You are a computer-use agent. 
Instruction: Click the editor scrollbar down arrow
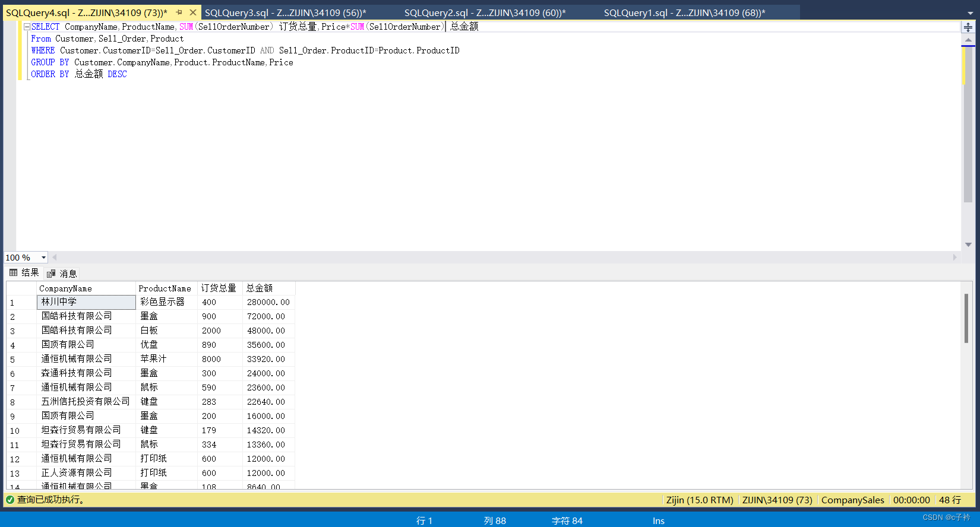click(x=968, y=245)
